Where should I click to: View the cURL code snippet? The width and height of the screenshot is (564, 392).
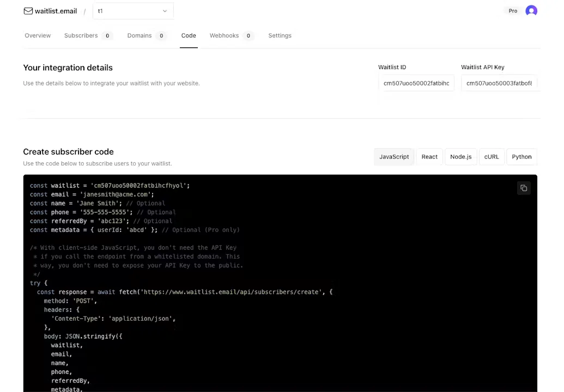pyautogui.click(x=491, y=156)
